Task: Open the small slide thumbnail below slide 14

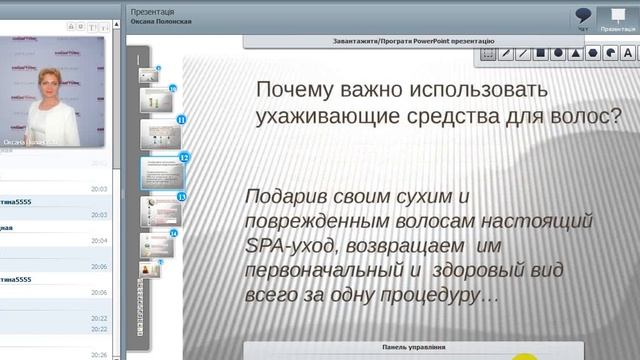Action: [x=149, y=270]
